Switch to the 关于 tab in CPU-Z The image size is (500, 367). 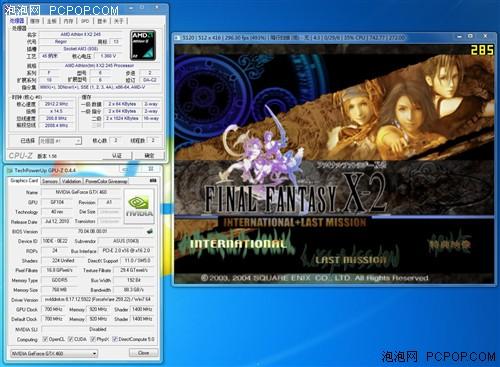point(119,21)
